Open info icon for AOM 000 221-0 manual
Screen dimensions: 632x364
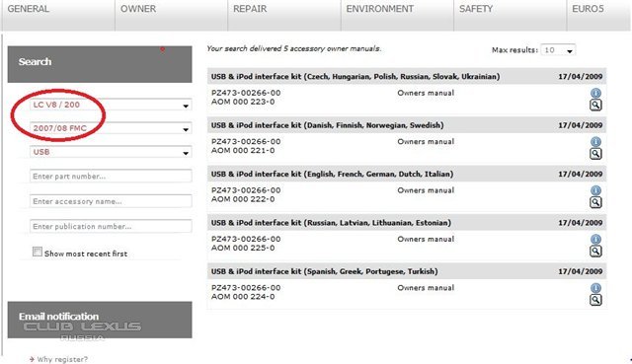[595, 142]
